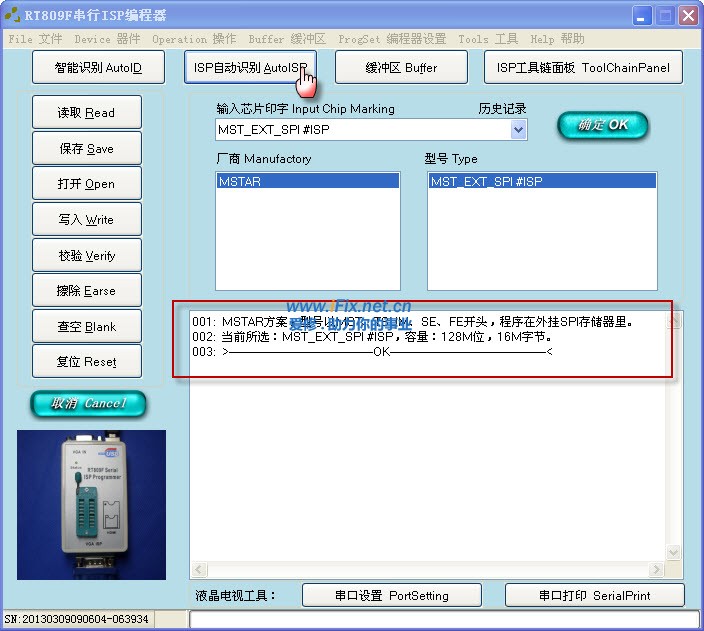Click the 智能识别 AutoID button
This screenshot has width=704, height=631.
click(100, 68)
